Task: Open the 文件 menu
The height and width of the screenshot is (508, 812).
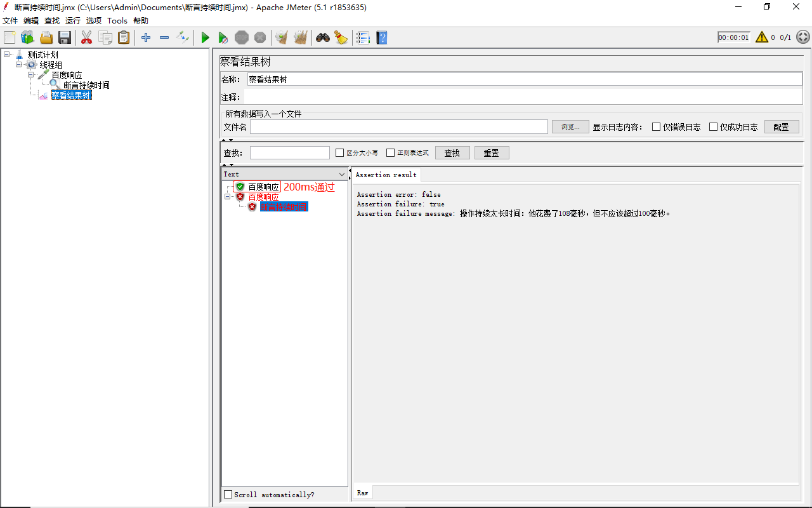Action: coord(10,21)
